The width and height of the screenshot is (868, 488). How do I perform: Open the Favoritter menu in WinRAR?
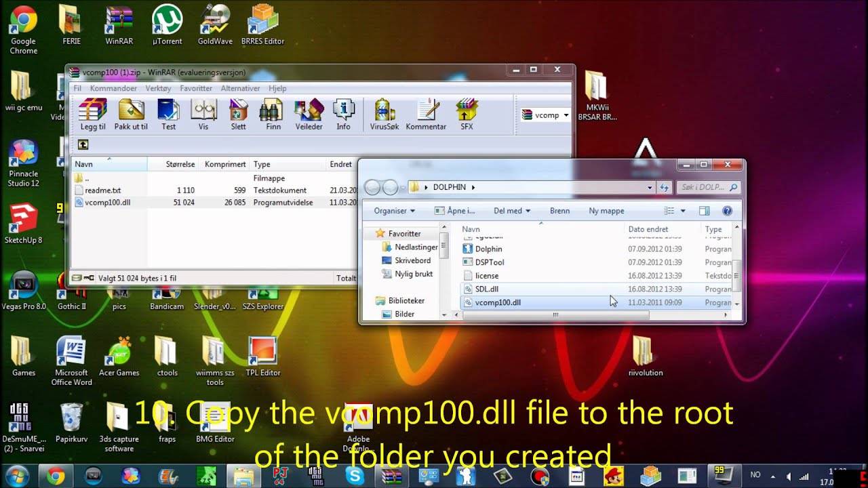tap(196, 88)
